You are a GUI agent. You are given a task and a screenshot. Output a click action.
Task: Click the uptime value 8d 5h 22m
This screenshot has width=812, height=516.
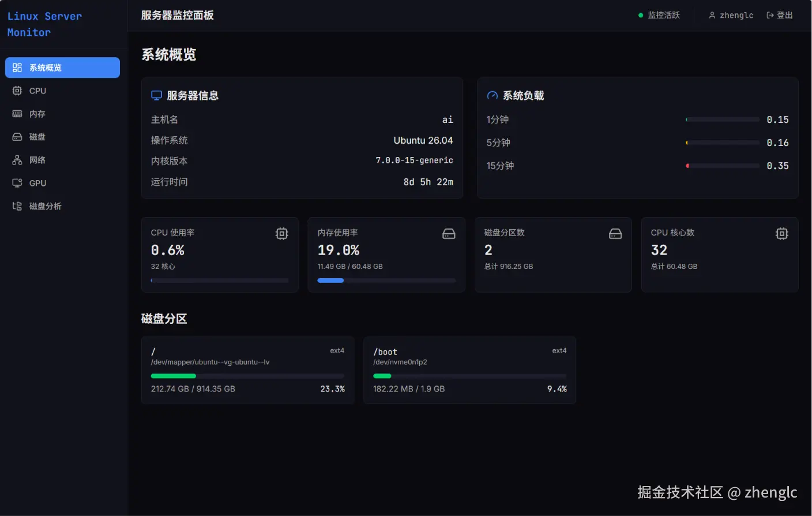pyautogui.click(x=428, y=182)
